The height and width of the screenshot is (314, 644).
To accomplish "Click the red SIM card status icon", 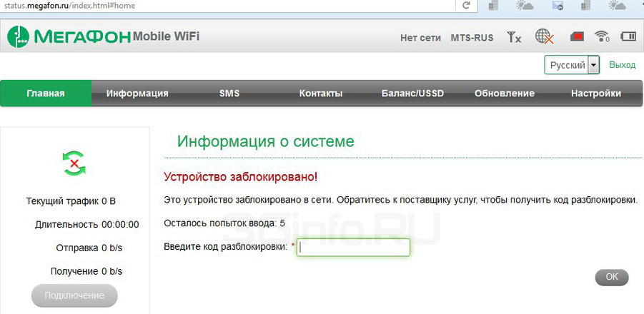I will [577, 37].
